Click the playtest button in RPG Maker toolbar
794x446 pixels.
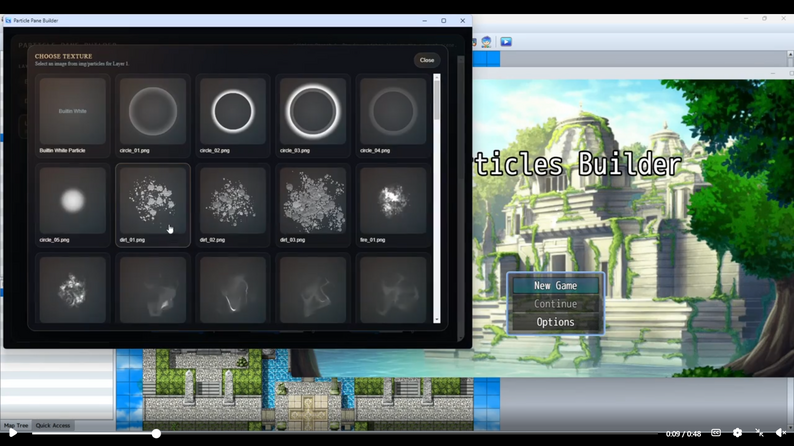(x=506, y=42)
